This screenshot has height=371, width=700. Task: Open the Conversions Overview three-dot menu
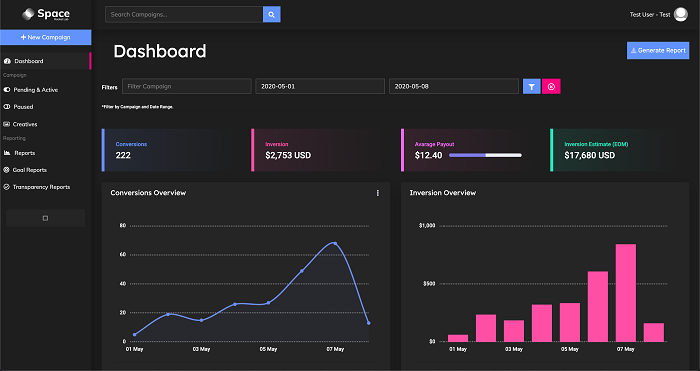click(x=378, y=193)
